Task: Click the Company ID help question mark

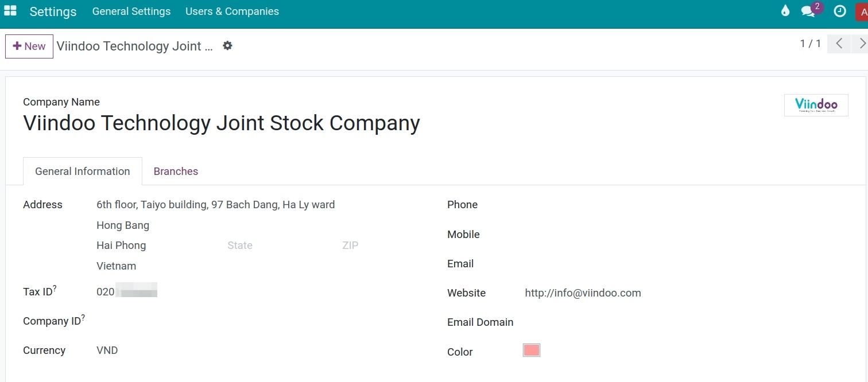Action: [83, 318]
